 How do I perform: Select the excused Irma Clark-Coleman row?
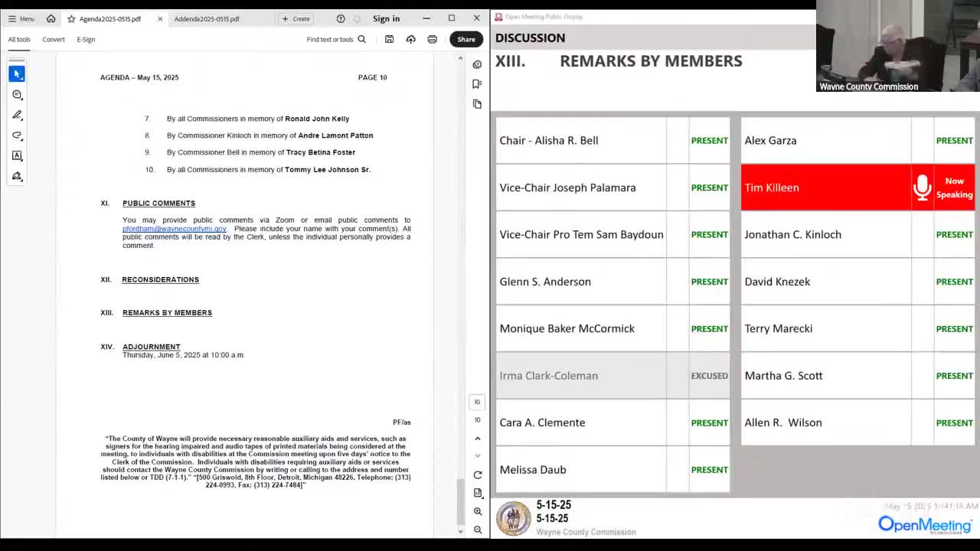pyautogui.click(x=612, y=376)
